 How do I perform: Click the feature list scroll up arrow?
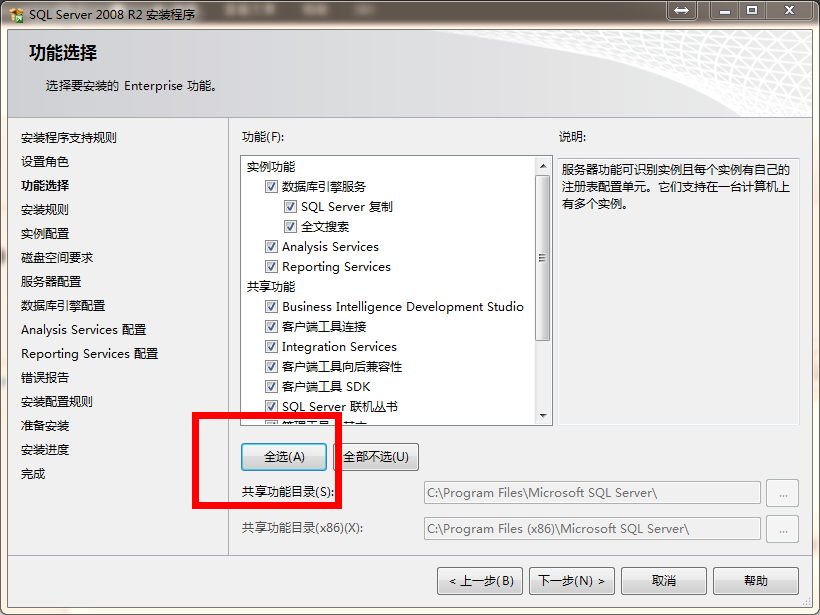pos(543,166)
